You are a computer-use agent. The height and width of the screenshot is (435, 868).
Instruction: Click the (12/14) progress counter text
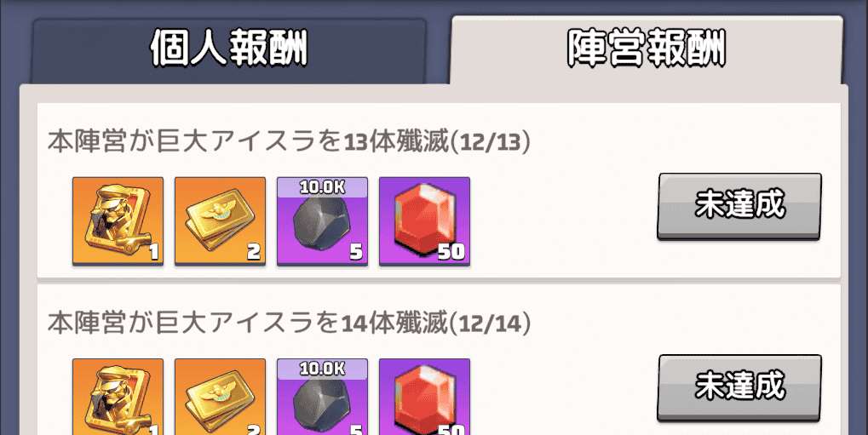491,323
